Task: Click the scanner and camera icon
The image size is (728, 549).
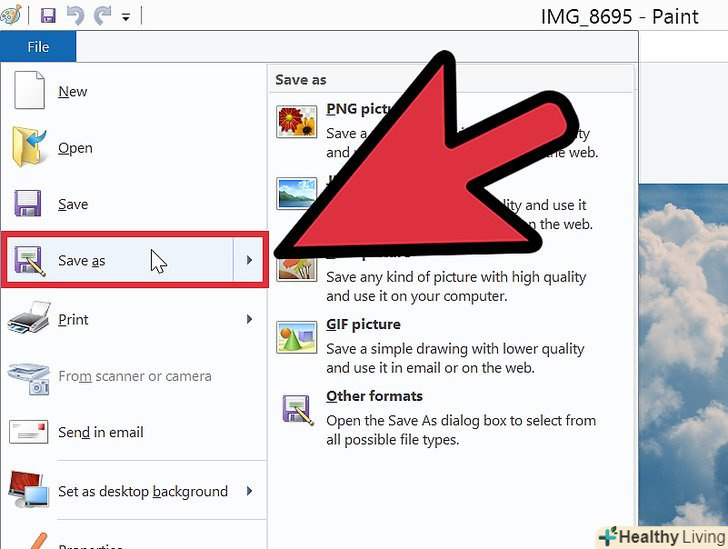Action: coord(29,378)
